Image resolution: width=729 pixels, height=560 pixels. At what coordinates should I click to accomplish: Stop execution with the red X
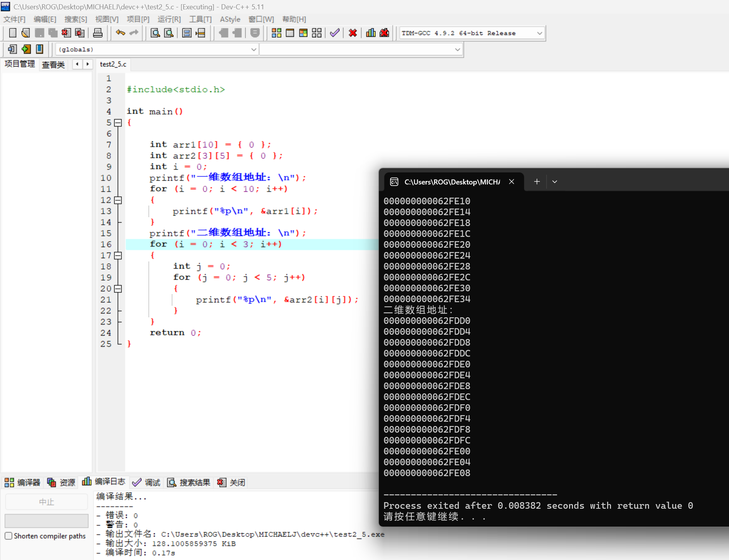353,33
